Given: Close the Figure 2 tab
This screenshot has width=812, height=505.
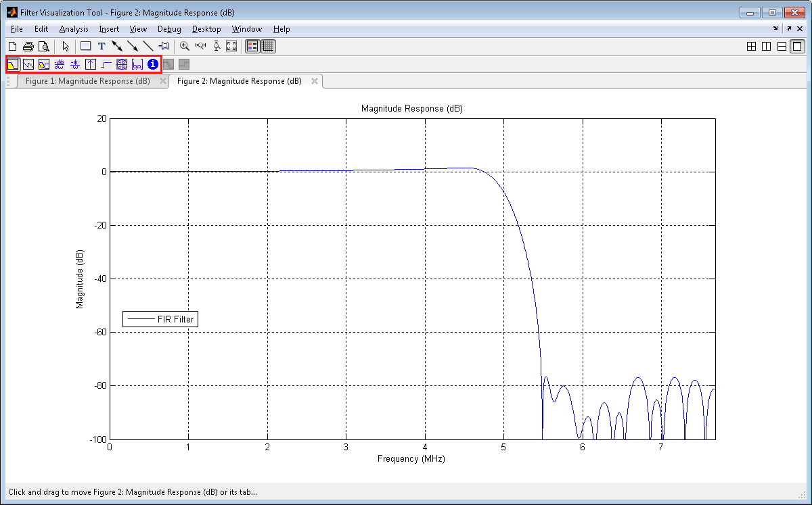Looking at the screenshot, I should (x=315, y=81).
